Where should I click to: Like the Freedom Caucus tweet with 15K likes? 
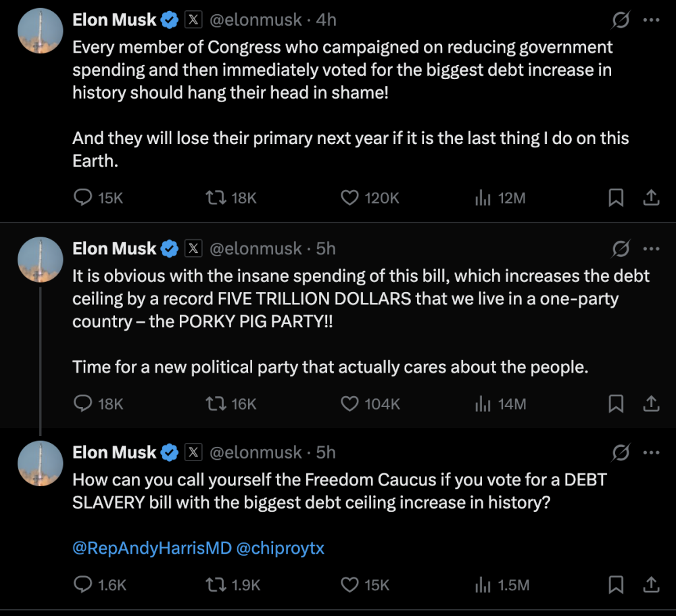[x=349, y=584]
